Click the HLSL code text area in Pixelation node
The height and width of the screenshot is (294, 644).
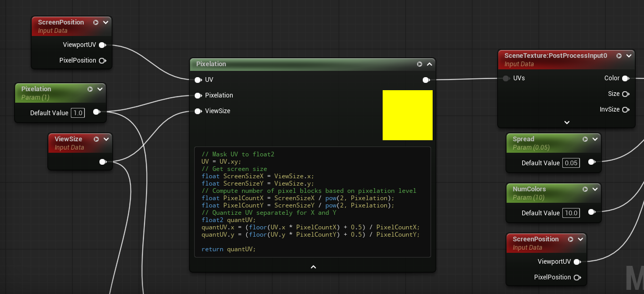tap(312, 202)
